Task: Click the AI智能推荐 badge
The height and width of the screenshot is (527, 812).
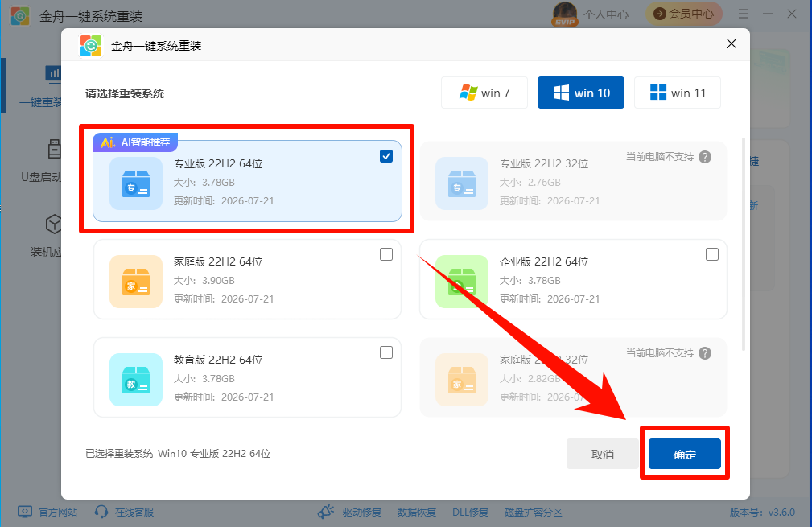Action: coord(135,142)
